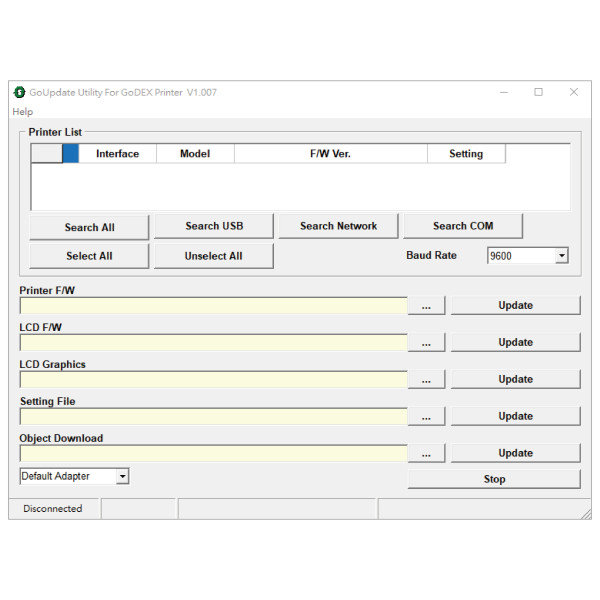Screen dimensions: 600x600
Task: Click Update next to Printer F/W
Action: pos(515,306)
